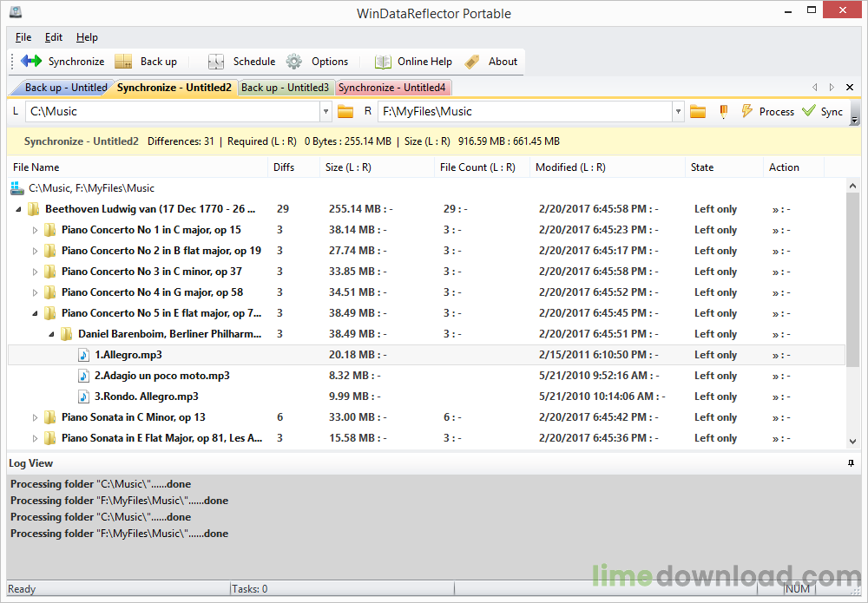868x603 pixels.
Task: Switch to Back up - Untitled3 tab
Action: [285, 88]
